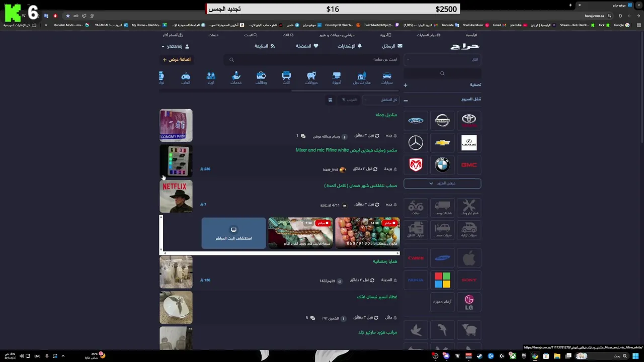
Task: Select the وظائف jobs category icon
Action: [x=261, y=78]
